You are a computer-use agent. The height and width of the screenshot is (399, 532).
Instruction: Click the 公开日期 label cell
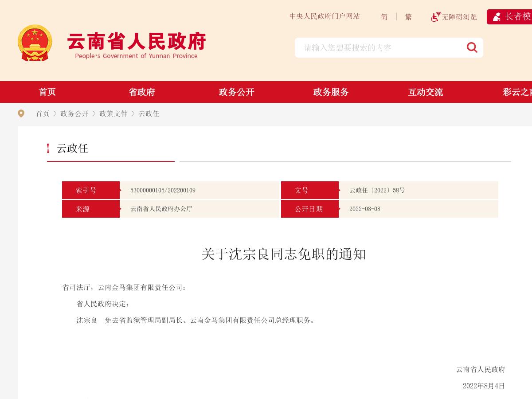310,209
